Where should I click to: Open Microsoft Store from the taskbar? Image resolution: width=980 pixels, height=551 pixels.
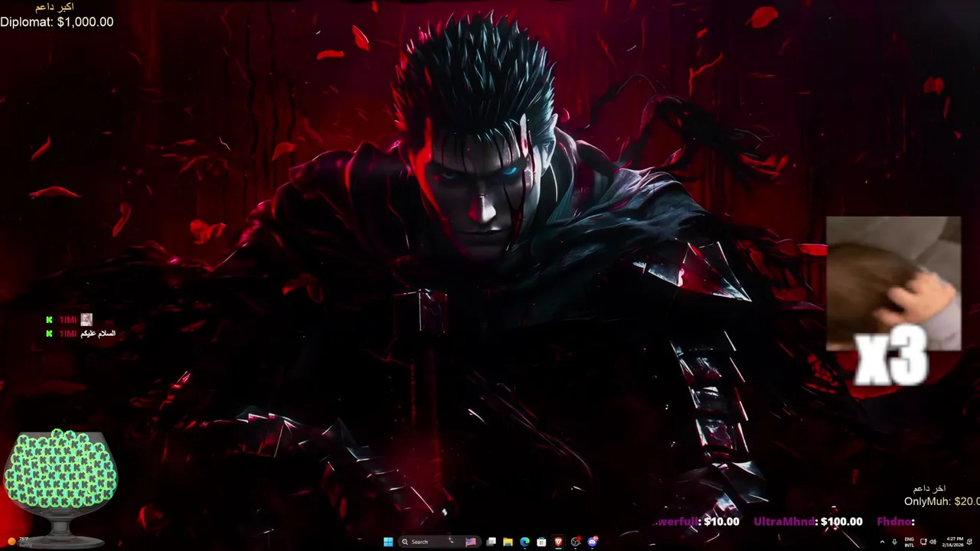pos(541,542)
